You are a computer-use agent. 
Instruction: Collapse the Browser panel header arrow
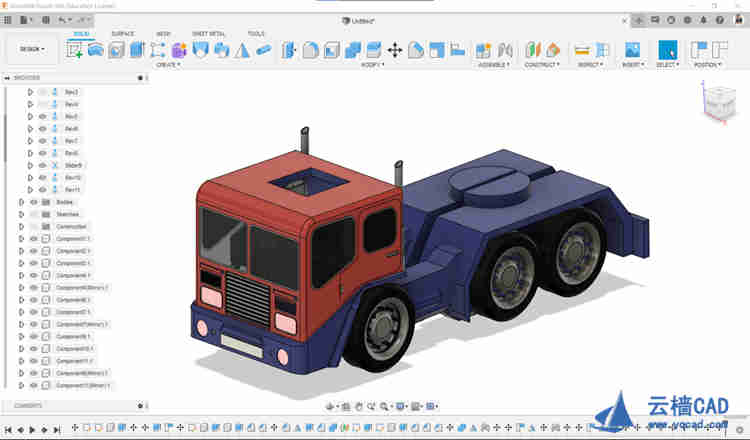7,77
